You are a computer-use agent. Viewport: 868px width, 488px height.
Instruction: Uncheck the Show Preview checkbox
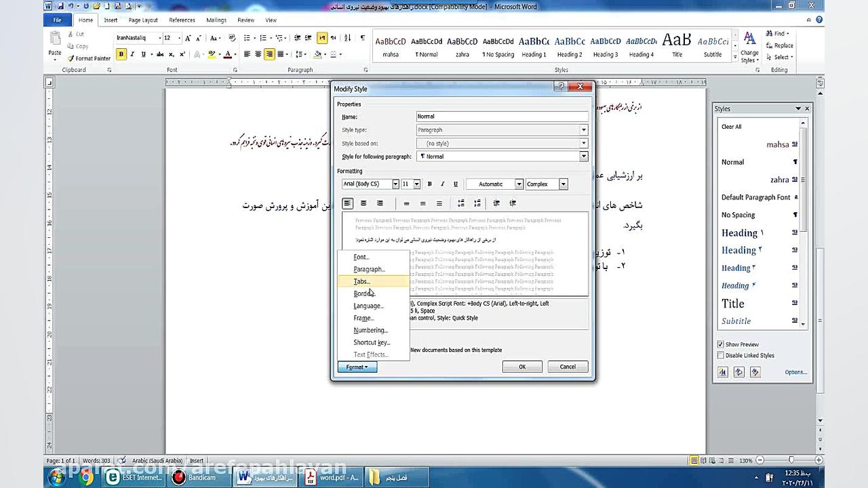click(x=720, y=344)
